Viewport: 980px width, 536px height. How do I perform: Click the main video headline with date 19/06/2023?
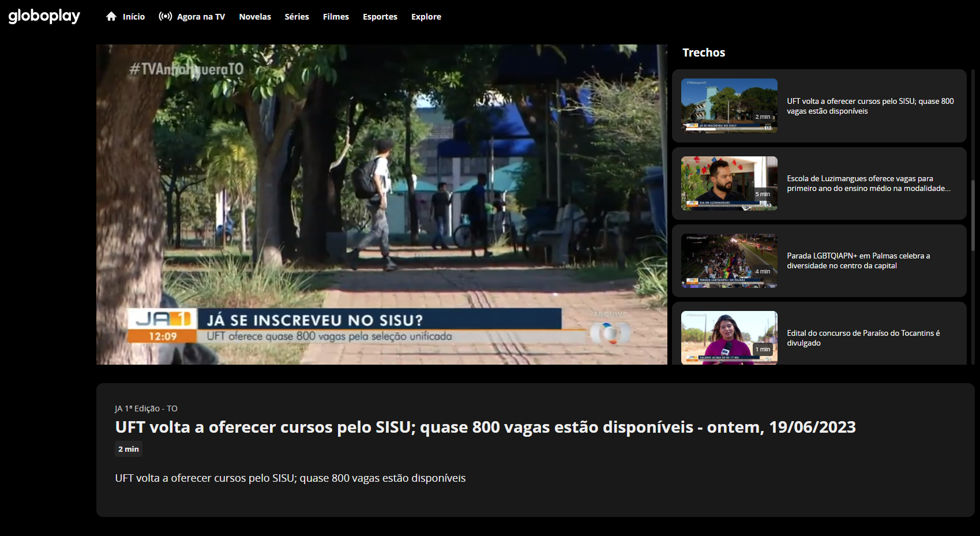click(485, 427)
